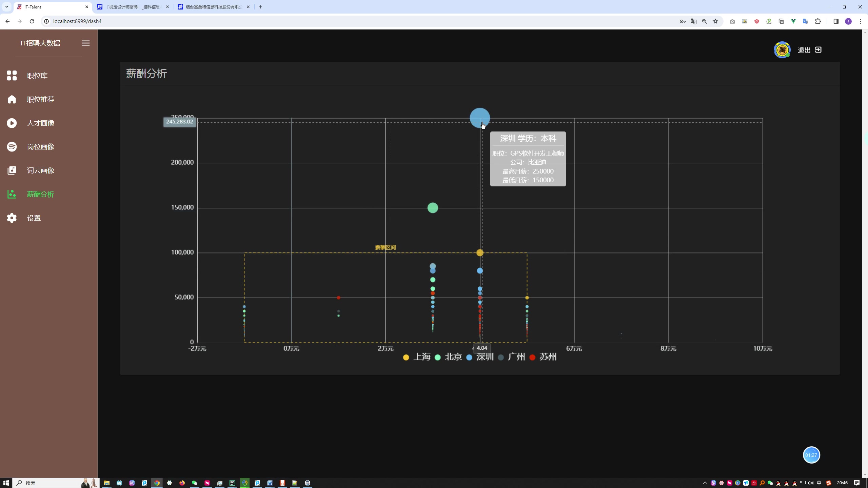Open 设置 gear icon in sidebar
868x488 pixels.
pos(12,218)
